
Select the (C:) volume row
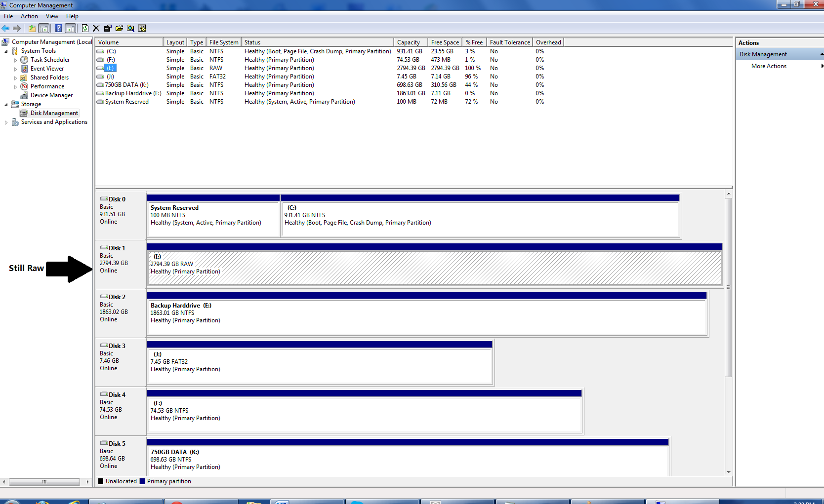(330, 51)
